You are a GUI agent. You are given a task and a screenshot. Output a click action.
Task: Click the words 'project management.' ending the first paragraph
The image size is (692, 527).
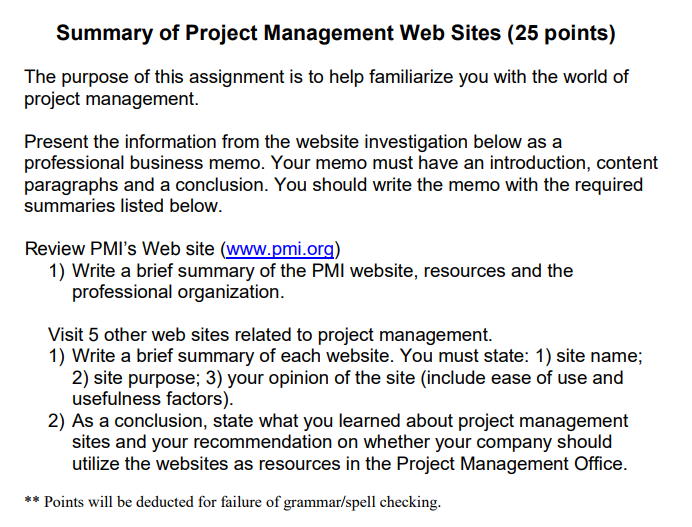tap(111, 99)
